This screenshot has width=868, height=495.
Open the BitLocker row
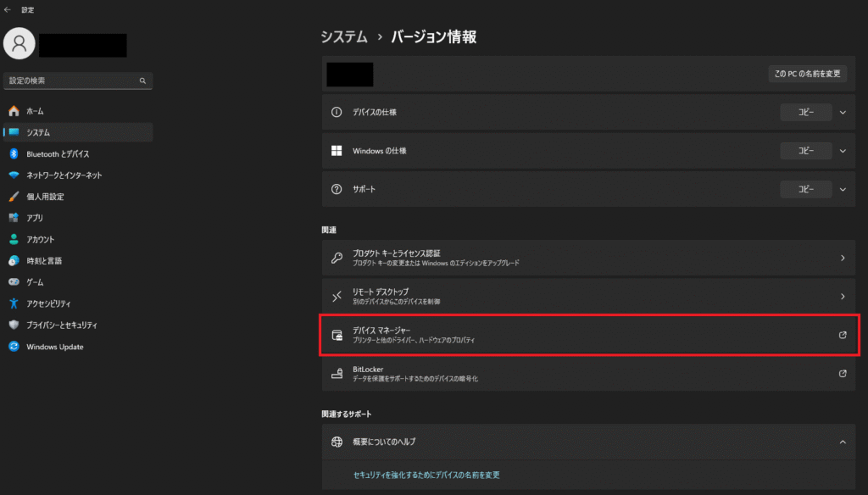tap(588, 374)
